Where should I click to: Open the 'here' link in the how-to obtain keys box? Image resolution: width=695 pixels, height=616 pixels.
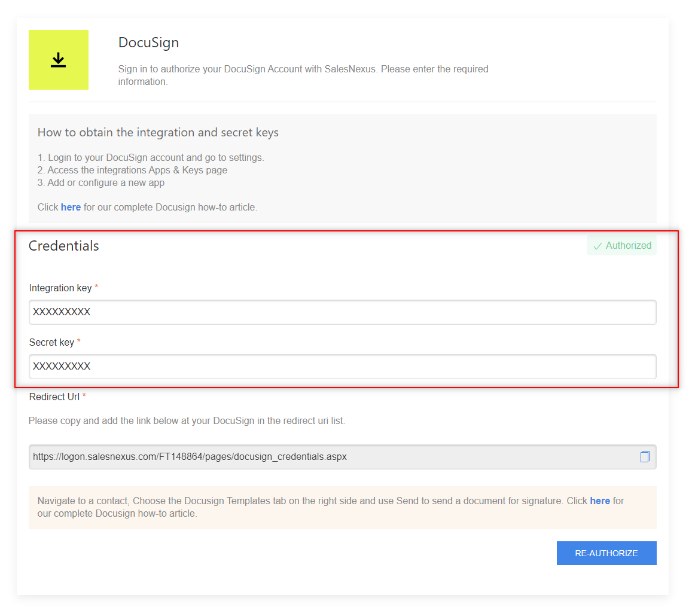[71, 208]
